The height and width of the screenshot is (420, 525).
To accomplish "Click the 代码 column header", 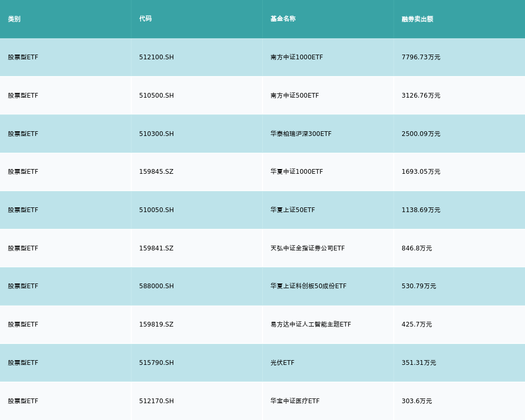I will (x=145, y=19).
